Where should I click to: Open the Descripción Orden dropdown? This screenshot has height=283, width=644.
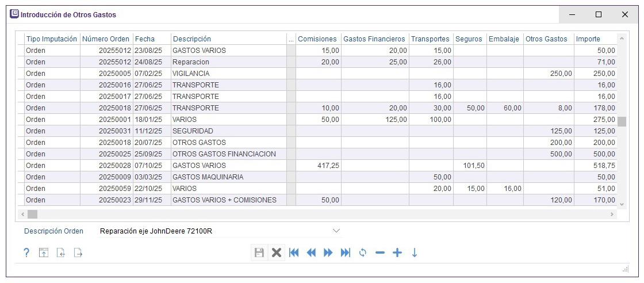[x=336, y=231]
